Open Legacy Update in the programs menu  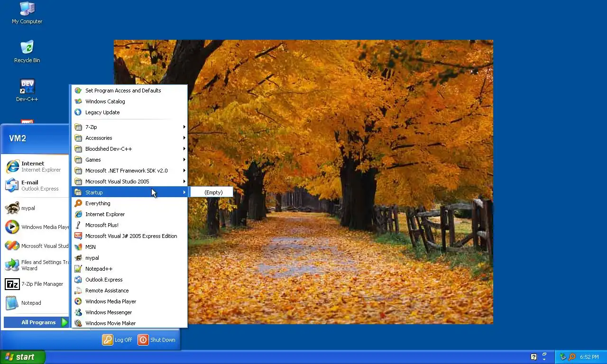click(129, 112)
